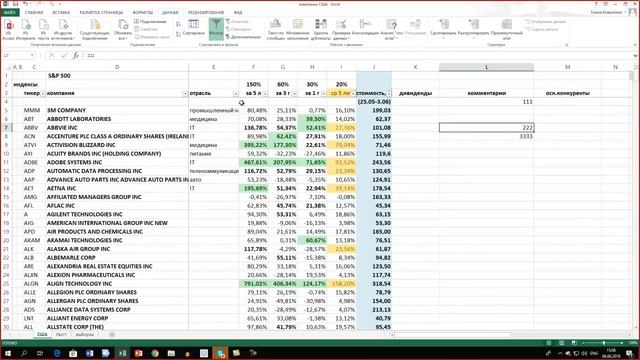Image resolution: width=640 pixels, height=360 pixels.
Task: Click Advanced filter (Дополнительно)
Action: [243, 37]
